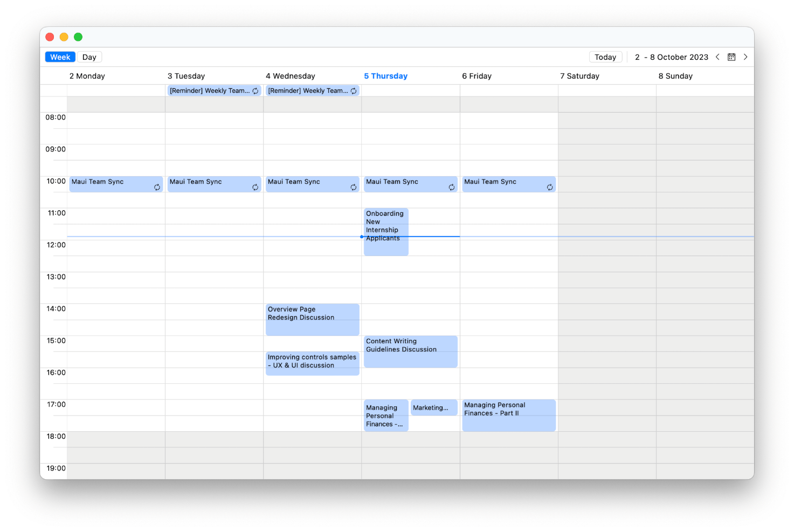Click the current time marker dot on Thursday
Viewport: 794px width, 532px height.
[362, 237]
